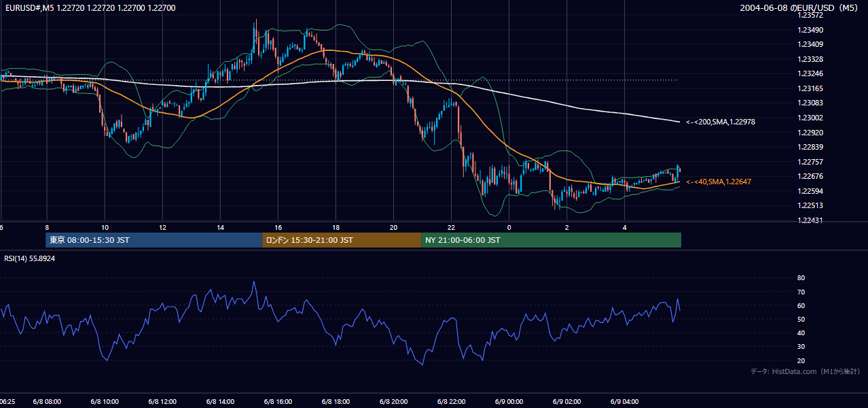Click the ロンドン 15:30-21:00 JST session bar
This screenshot has height=408, width=868.
pos(342,240)
